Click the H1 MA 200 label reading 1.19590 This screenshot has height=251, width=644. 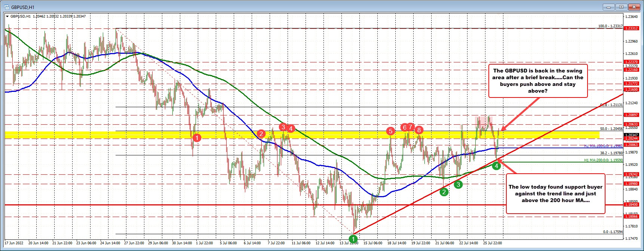pyautogui.click(x=603, y=160)
